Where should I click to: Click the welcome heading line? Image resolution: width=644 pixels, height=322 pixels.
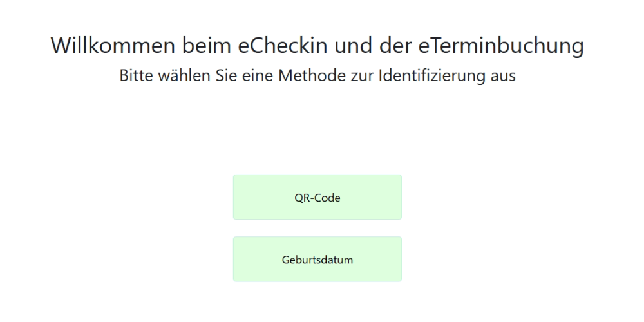click(317, 46)
